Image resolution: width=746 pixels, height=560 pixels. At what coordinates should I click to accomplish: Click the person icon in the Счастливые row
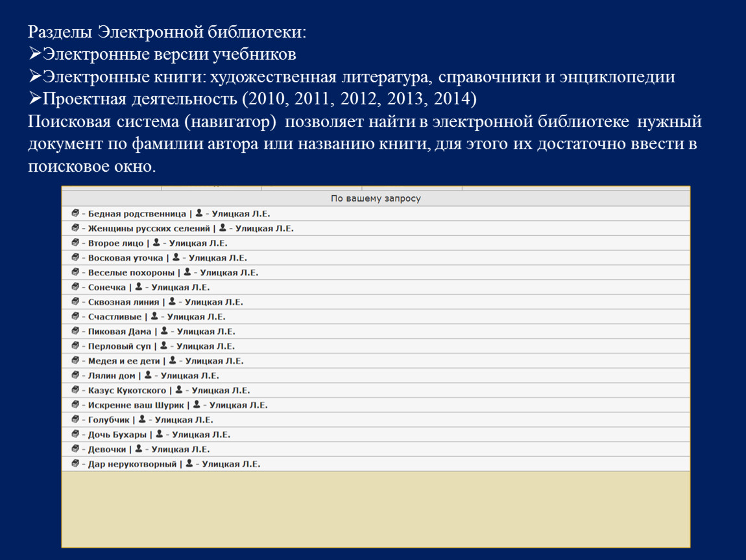(x=154, y=316)
